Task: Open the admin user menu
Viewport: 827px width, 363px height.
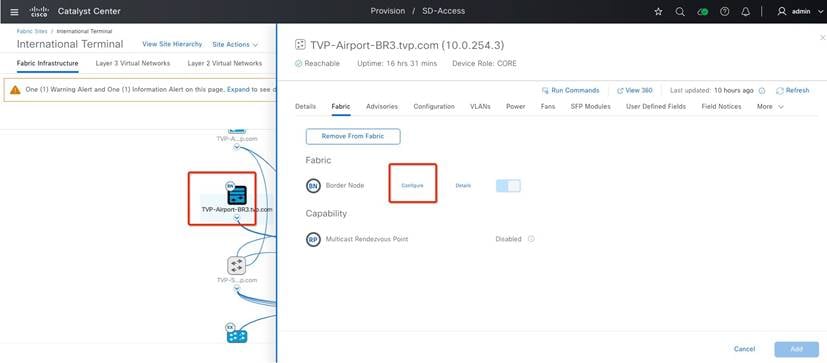Action: click(800, 11)
